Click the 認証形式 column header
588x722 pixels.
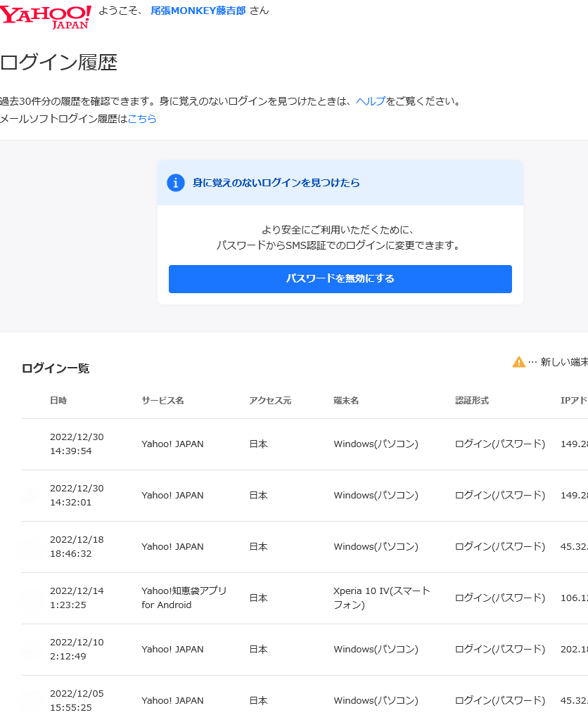coord(472,401)
